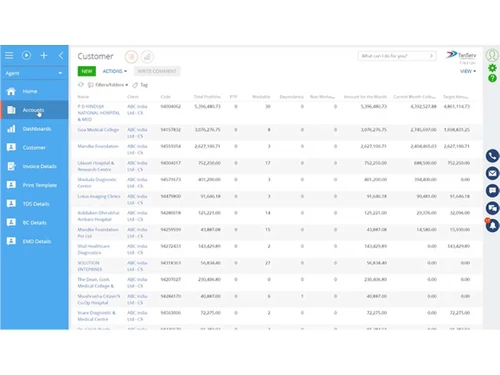500x375 pixels.
Task: Click the Invoice Details pencil icon
Action: coord(11,166)
